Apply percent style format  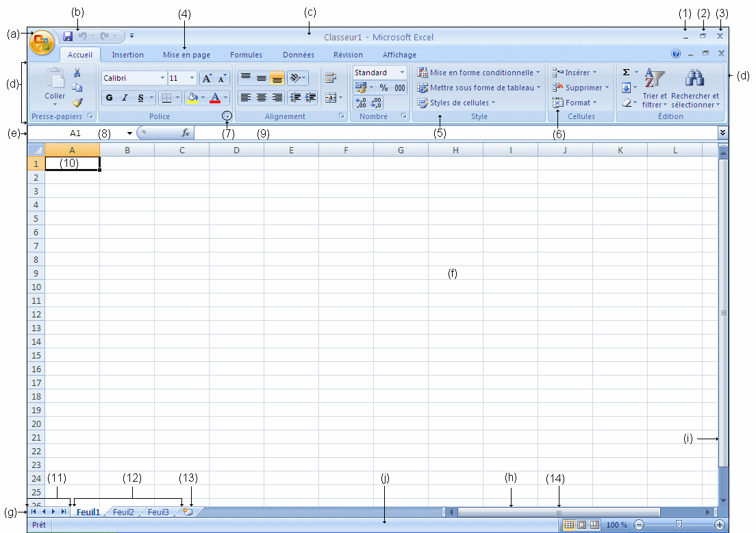(x=383, y=87)
